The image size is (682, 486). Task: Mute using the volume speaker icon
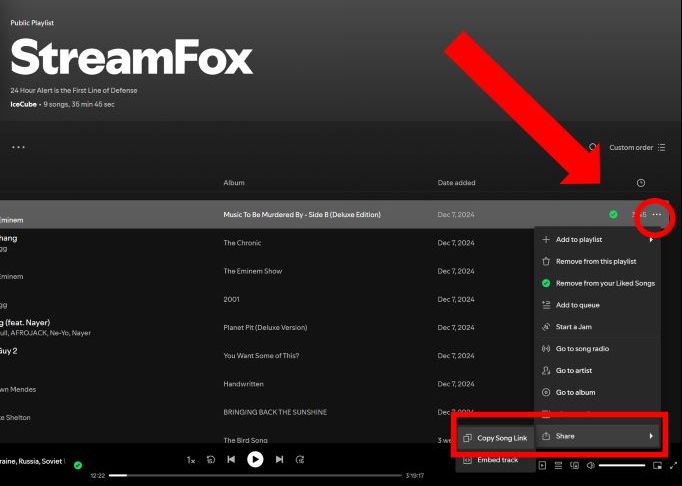pos(590,466)
